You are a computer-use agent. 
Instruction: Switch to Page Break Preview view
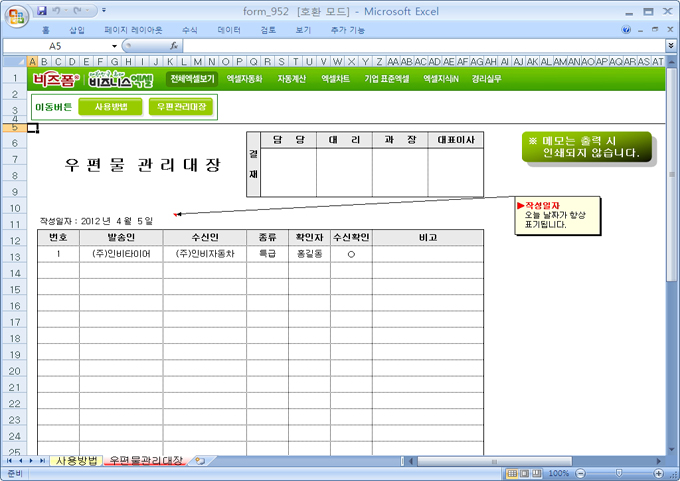pyautogui.click(x=538, y=473)
